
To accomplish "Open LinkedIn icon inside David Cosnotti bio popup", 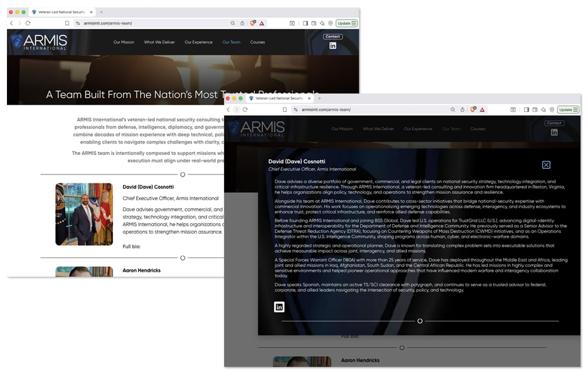I will pyautogui.click(x=279, y=307).
